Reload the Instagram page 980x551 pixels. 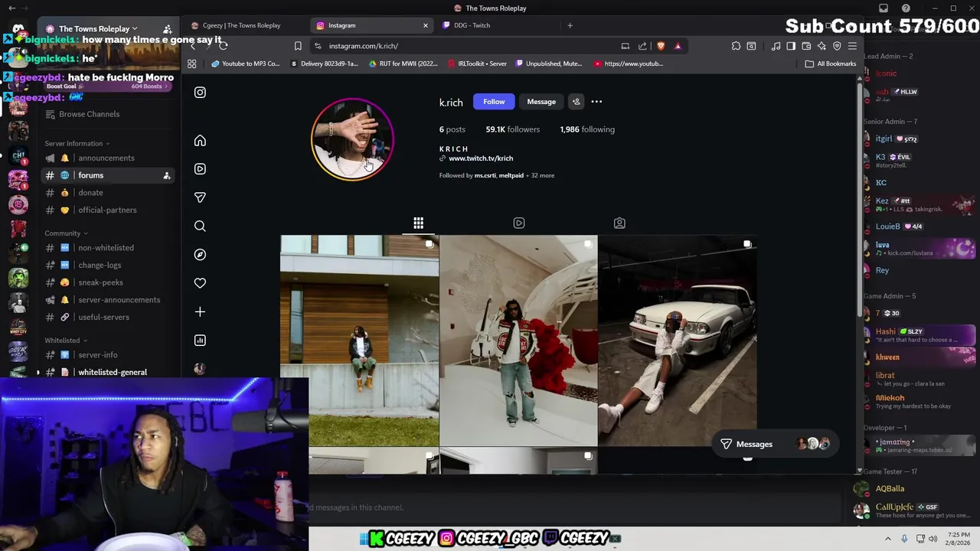(x=223, y=46)
